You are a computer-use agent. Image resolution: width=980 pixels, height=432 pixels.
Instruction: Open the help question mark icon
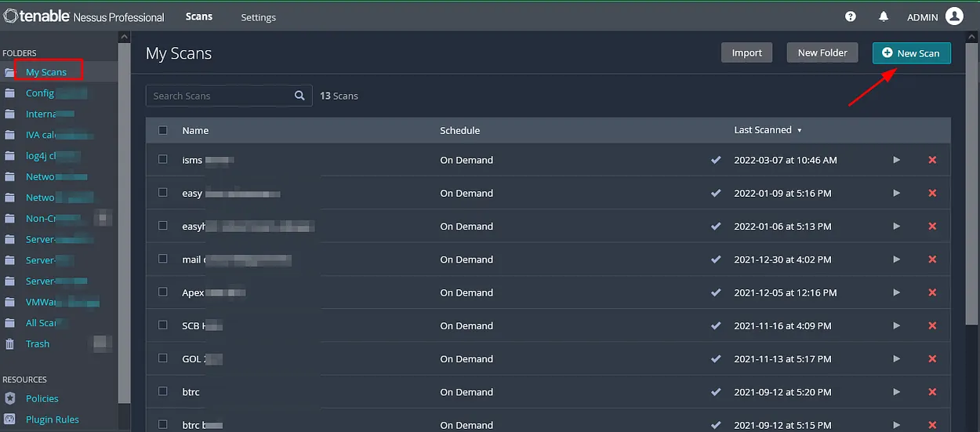pyautogui.click(x=851, y=16)
